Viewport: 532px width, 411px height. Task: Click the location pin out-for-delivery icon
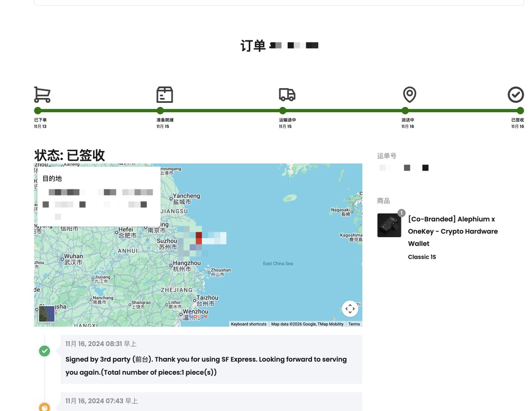click(410, 94)
